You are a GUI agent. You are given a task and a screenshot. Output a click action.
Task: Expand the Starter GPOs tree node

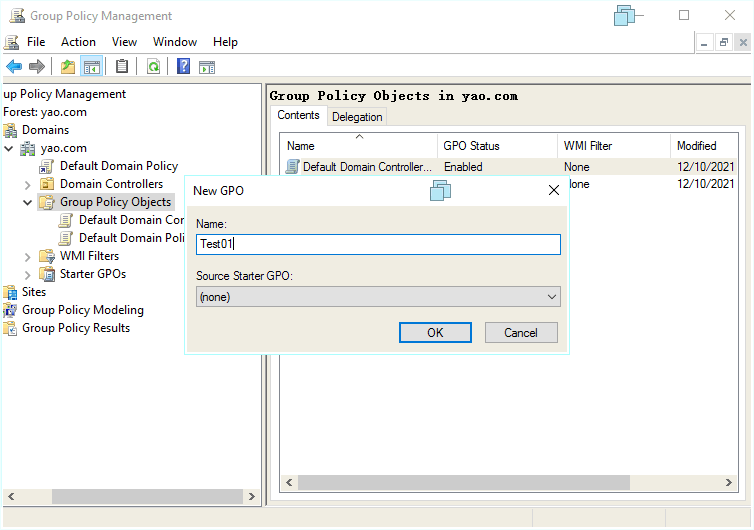pyautogui.click(x=28, y=274)
